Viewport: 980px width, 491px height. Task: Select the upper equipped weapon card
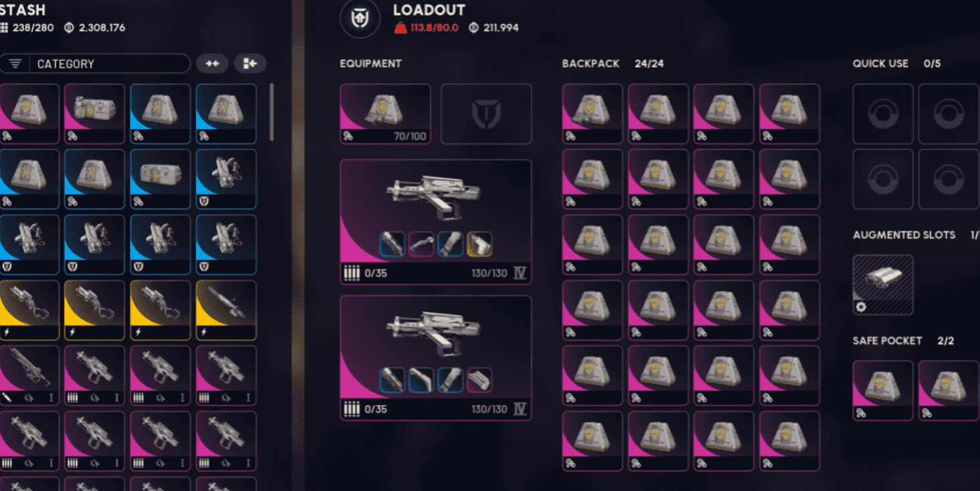pos(436,221)
